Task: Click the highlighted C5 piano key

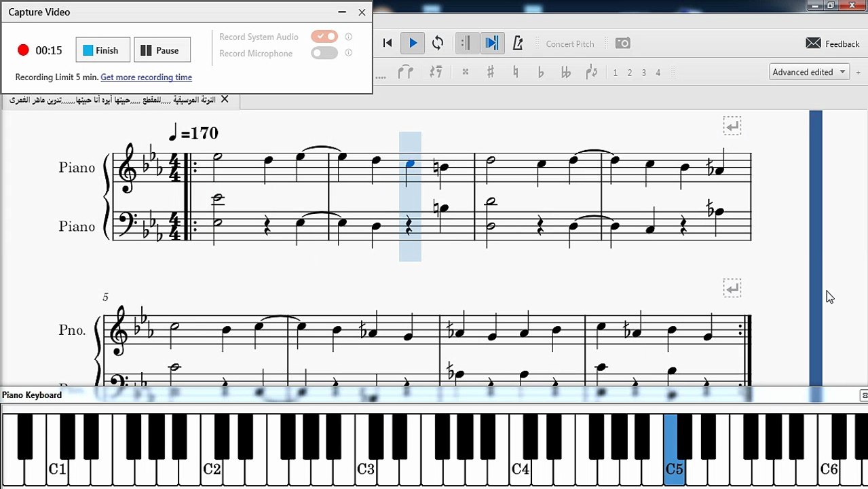Action: pyautogui.click(x=673, y=469)
